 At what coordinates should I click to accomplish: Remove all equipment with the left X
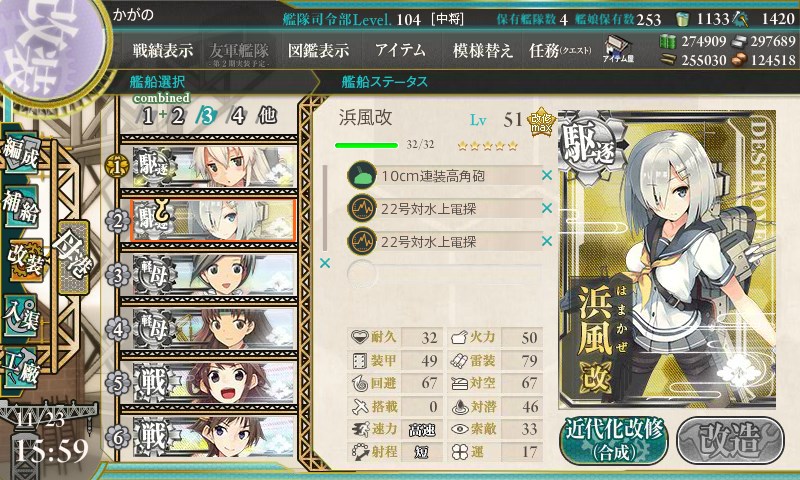(x=325, y=263)
